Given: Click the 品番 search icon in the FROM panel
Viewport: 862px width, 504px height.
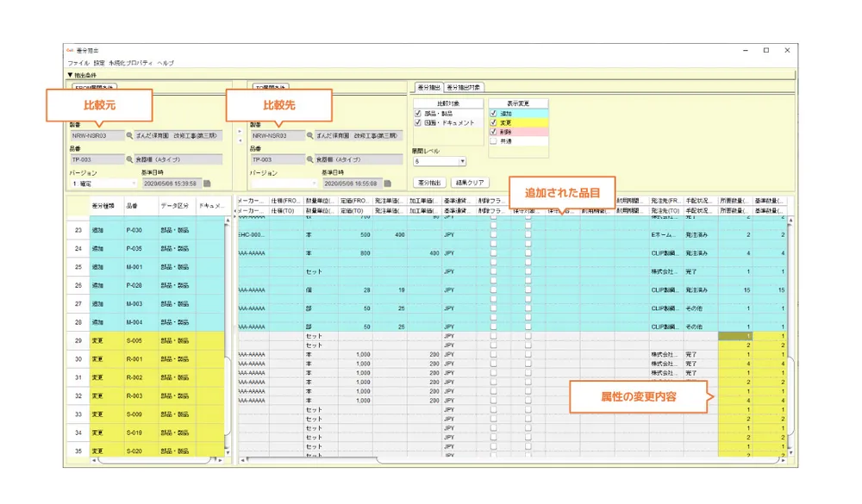Looking at the screenshot, I should [130, 159].
